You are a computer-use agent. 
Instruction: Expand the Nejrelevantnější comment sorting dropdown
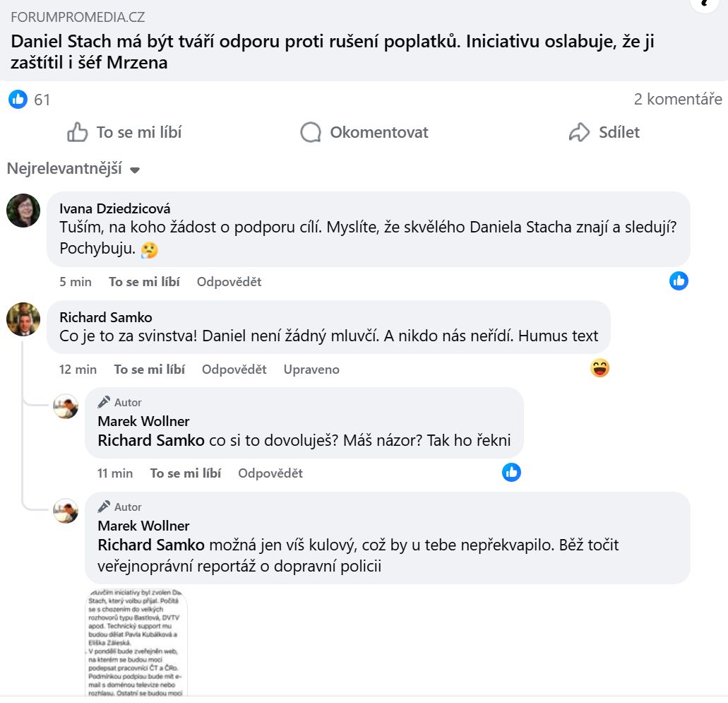click(x=73, y=170)
